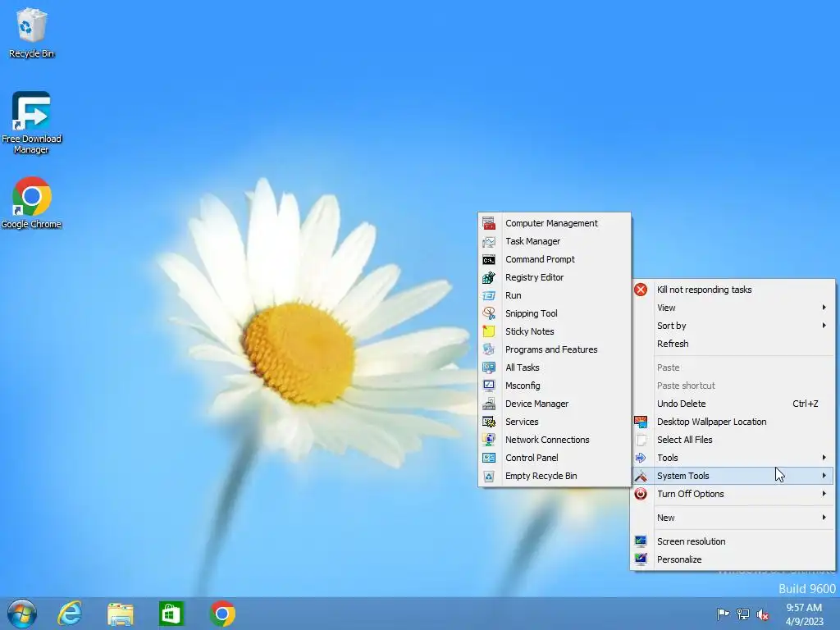Click the All Tasks icon
The height and width of the screenshot is (630, 840).
[489, 367]
